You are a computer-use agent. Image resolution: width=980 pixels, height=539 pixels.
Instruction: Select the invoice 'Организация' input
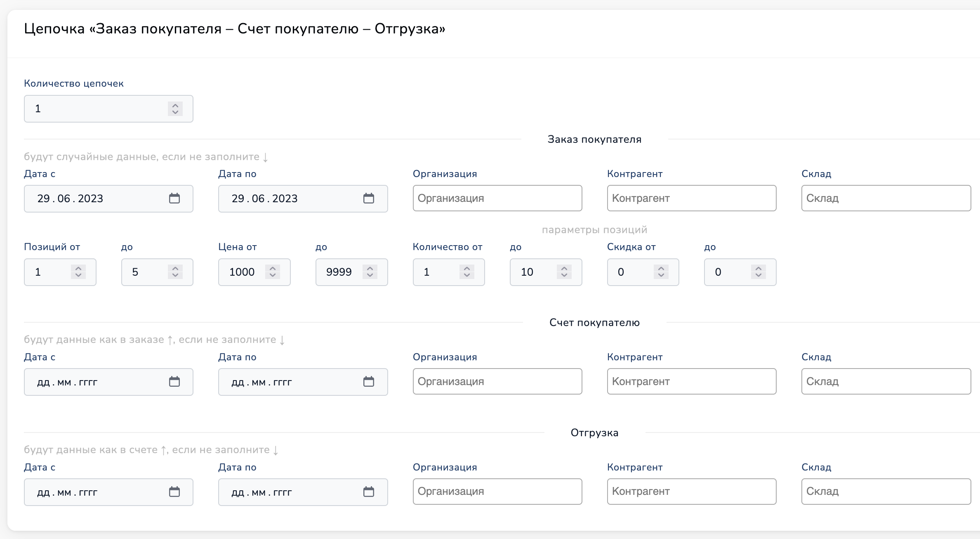497,381
